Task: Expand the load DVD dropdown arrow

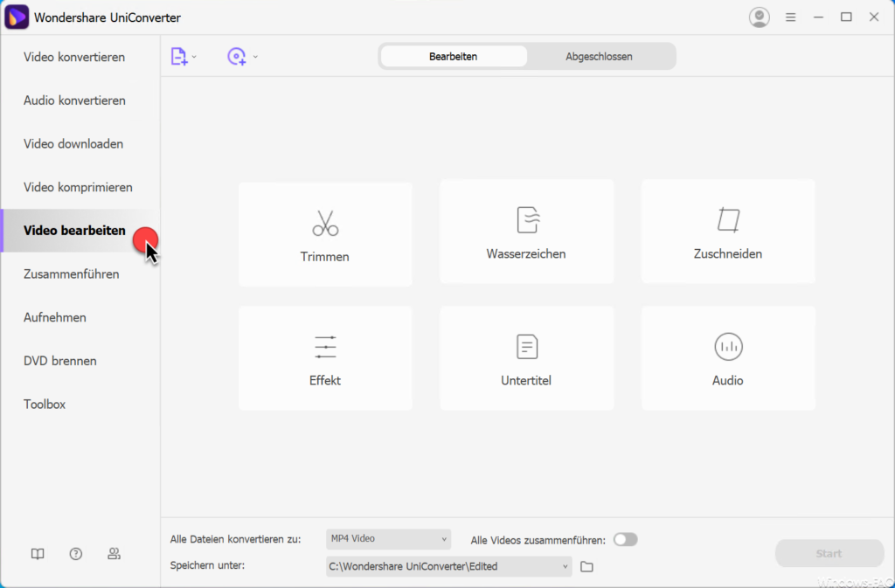Action: pos(255,57)
